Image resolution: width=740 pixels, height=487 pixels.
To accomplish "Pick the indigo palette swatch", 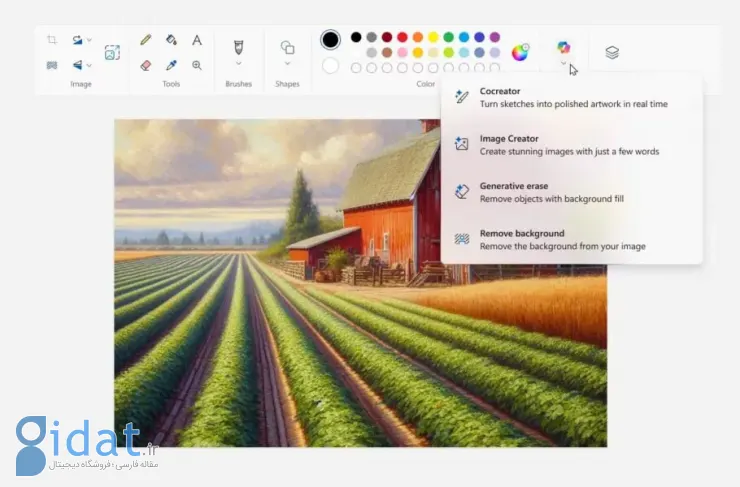I will click(479, 37).
